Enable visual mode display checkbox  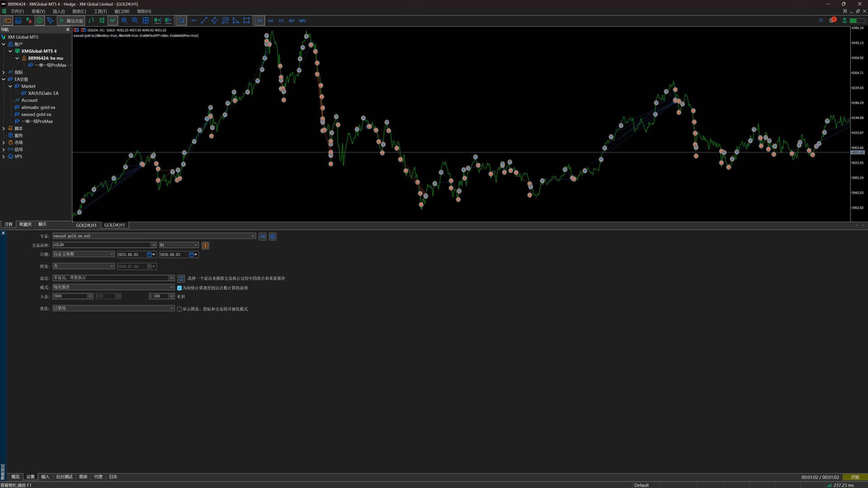pos(179,309)
